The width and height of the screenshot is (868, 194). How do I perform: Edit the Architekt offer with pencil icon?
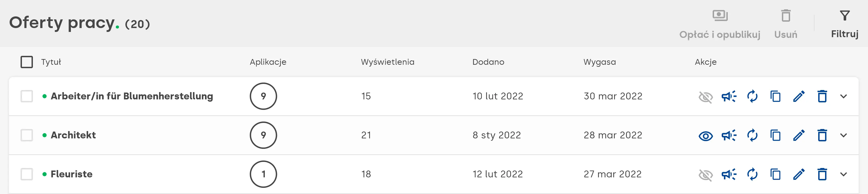[799, 135]
